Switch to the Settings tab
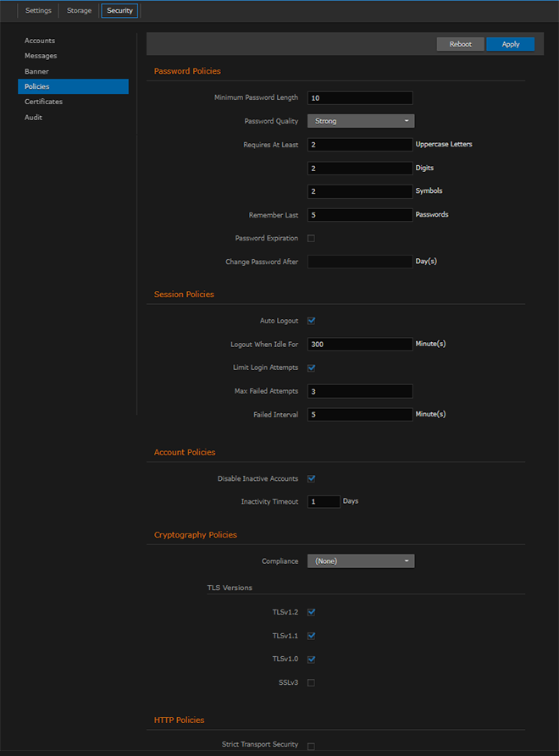The width and height of the screenshot is (559, 756). pyautogui.click(x=37, y=10)
